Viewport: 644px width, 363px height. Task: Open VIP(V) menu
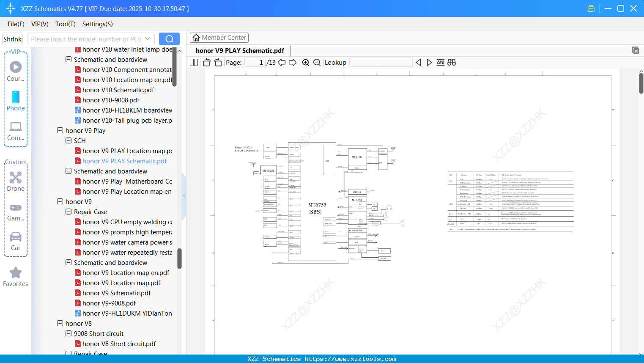click(40, 24)
